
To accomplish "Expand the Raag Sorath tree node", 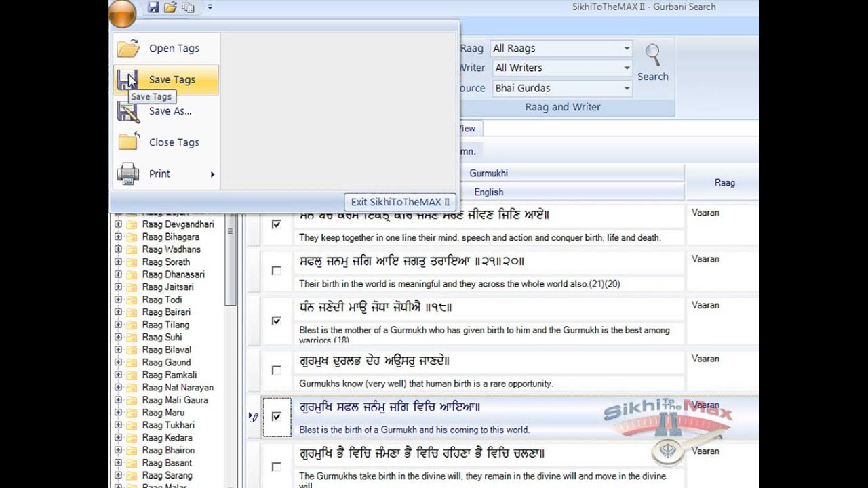I will 118,262.
